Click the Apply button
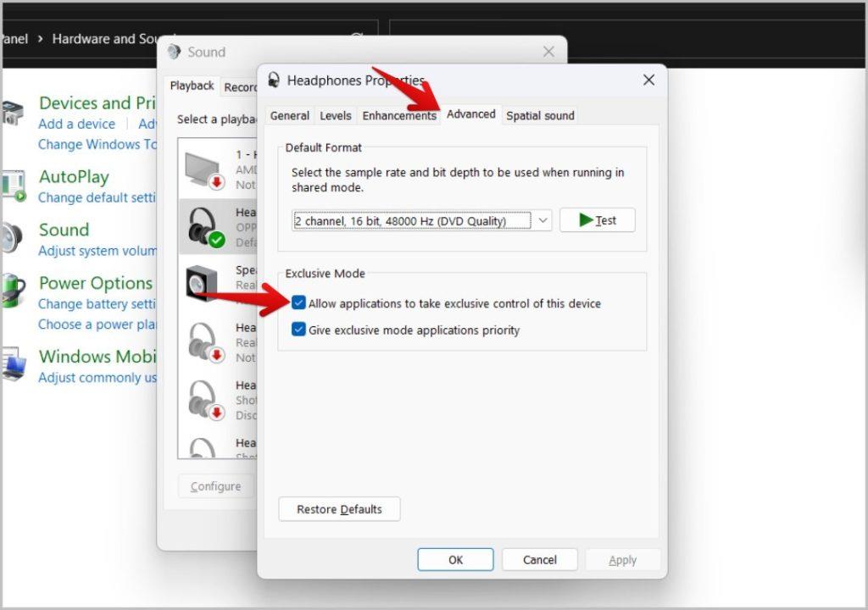This screenshot has height=610, width=868. tap(623, 560)
